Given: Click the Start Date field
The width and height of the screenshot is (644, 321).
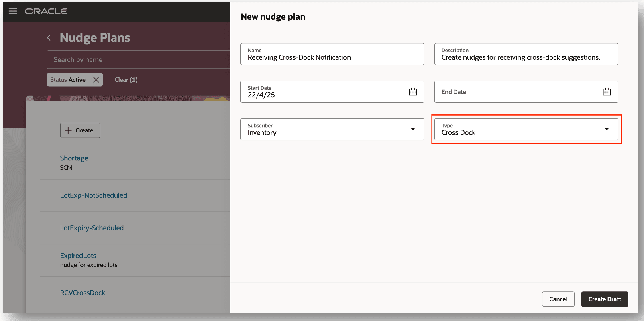Looking at the screenshot, I should (332, 92).
